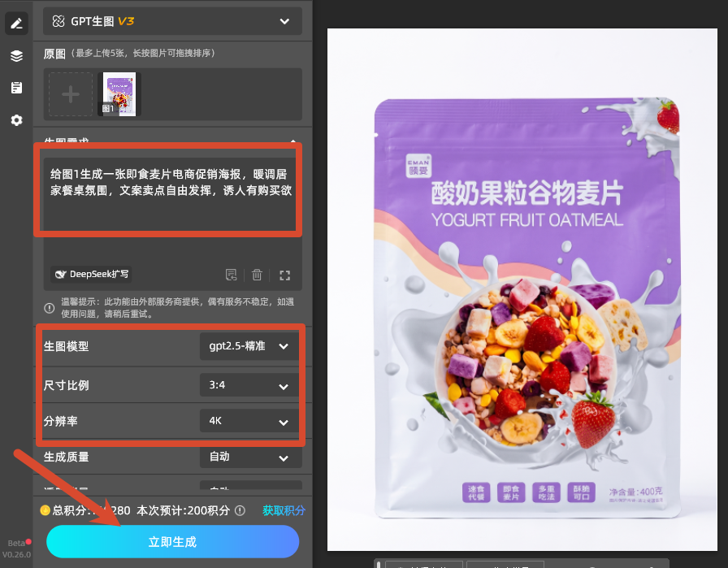Expand the GPT生图 V3 dropdown
Screen dimensions: 728x568
[172, 21]
